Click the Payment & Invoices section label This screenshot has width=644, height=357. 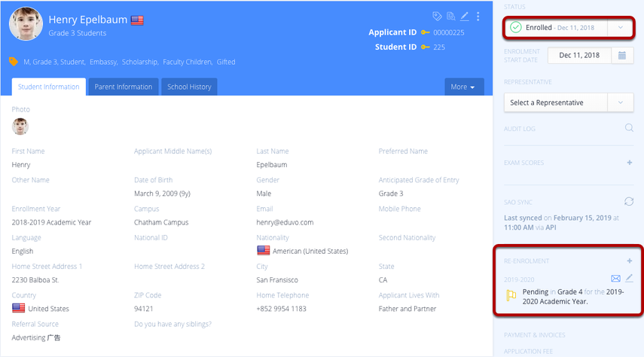pyautogui.click(x=534, y=335)
